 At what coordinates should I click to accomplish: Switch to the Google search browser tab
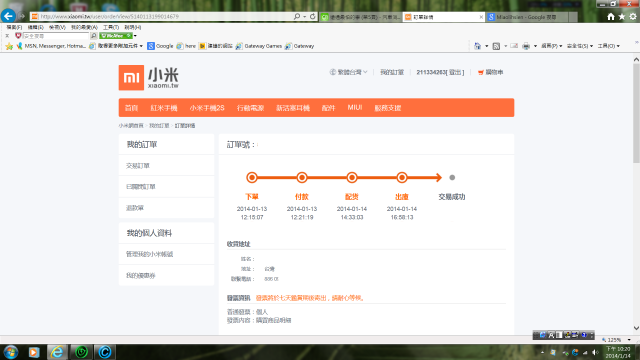pos(527,17)
